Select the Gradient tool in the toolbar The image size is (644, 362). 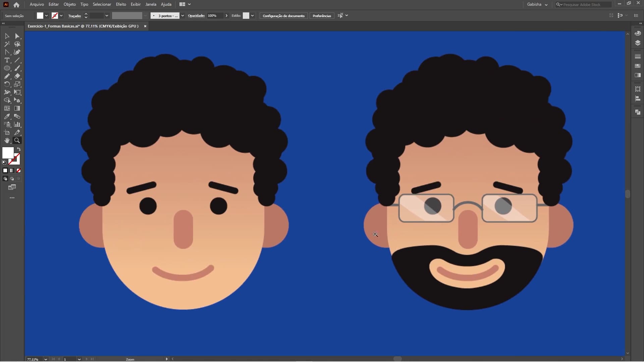(17, 108)
